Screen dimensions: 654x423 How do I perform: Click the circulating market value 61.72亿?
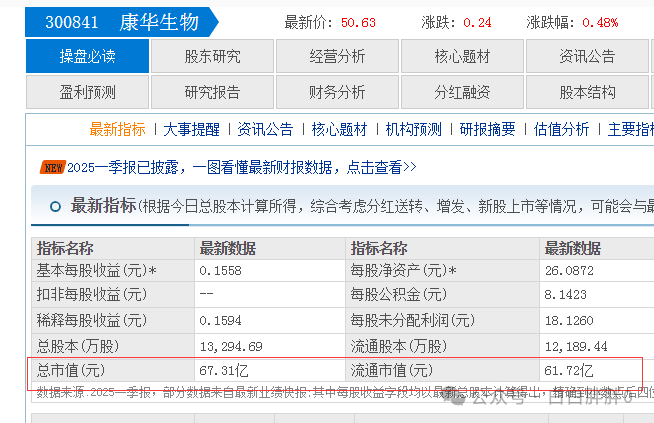(x=568, y=370)
